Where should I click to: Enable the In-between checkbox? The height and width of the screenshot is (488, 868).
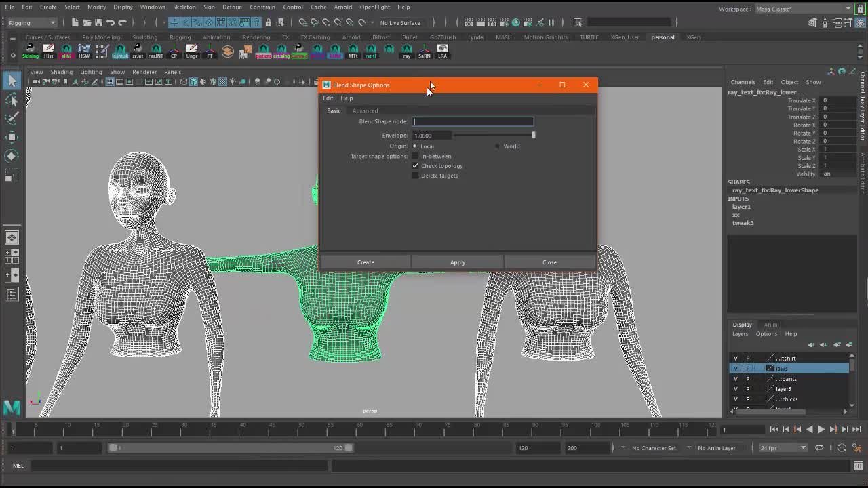[x=416, y=157]
